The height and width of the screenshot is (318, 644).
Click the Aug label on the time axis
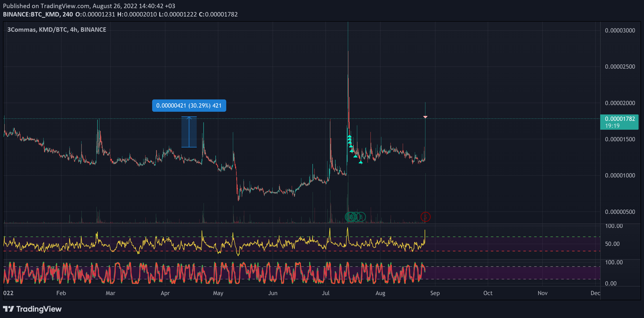pos(380,293)
